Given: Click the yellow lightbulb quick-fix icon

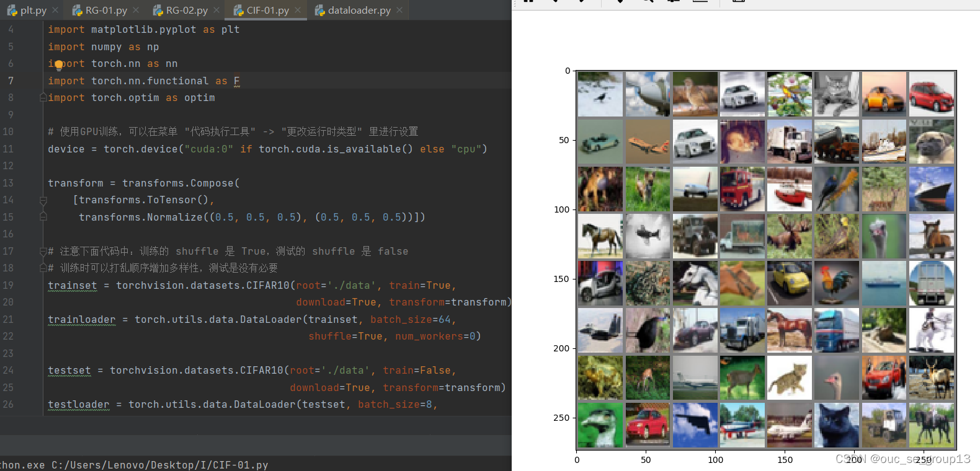Looking at the screenshot, I should tap(59, 64).
